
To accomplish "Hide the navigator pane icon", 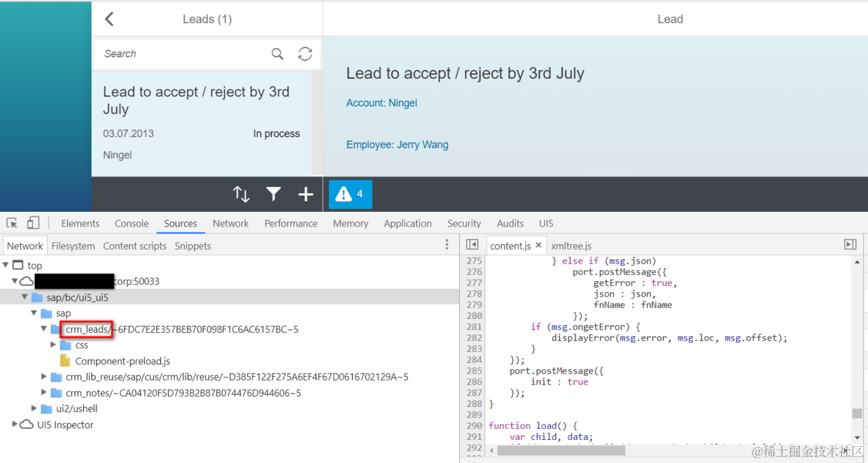I will 472,245.
